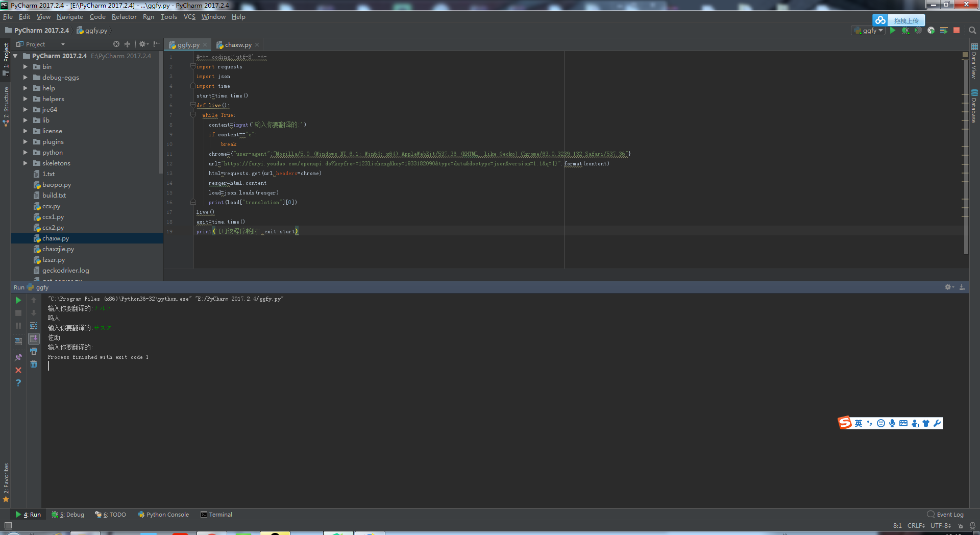Close the ggfy.py editor tab
This screenshot has width=980, height=535.
205,45
